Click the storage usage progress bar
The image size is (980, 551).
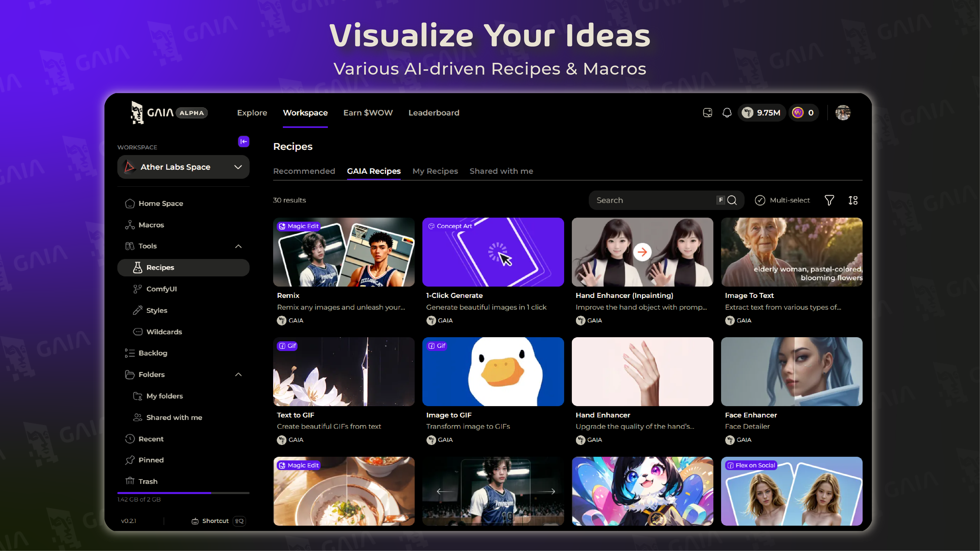point(183,493)
